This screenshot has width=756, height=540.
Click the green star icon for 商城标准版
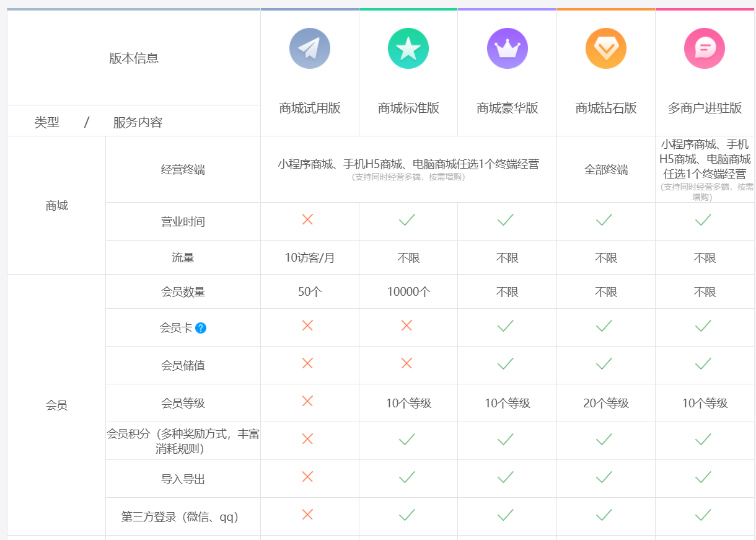(x=408, y=48)
